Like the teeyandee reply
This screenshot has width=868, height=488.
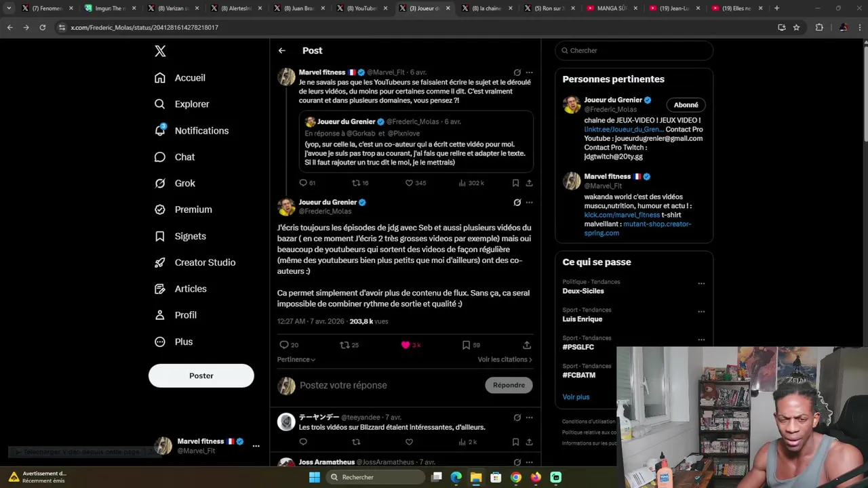(409, 443)
